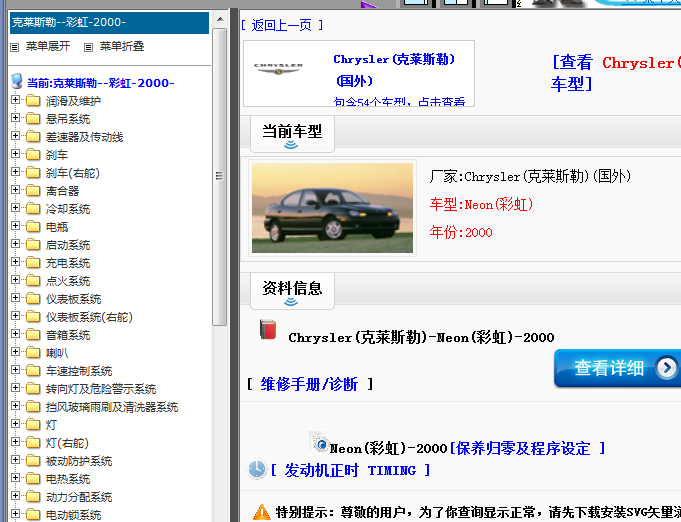Click the folder icon for 离合器
The height and width of the screenshot is (522, 681).
click(x=33, y=191)
